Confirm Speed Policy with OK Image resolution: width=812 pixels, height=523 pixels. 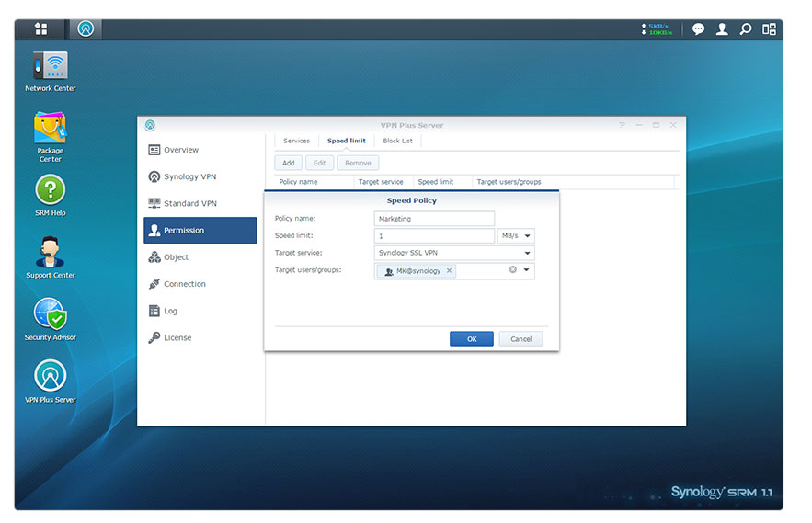[472, 339]
